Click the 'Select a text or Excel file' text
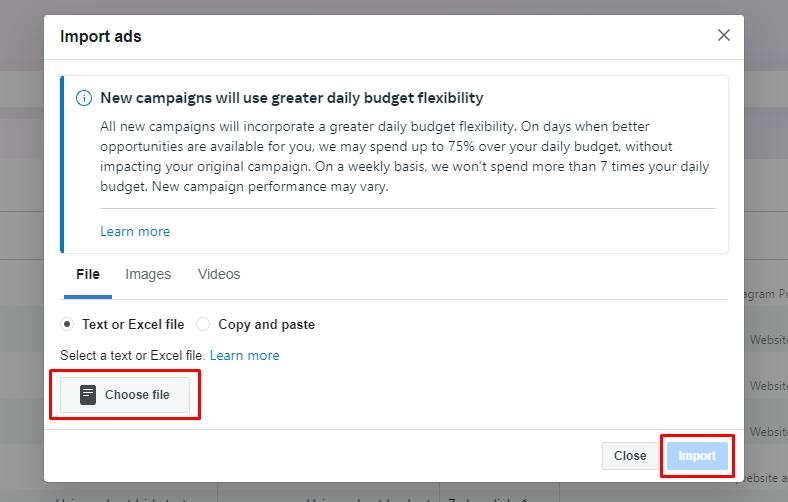Image resolution: width=788 pixels, height=502 pixels. point(132,355)
